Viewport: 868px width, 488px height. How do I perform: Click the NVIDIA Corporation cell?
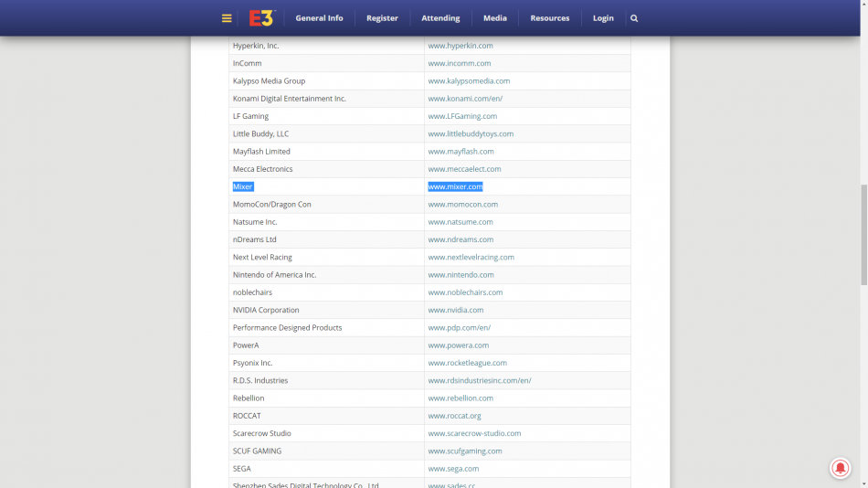pos(326,310)
